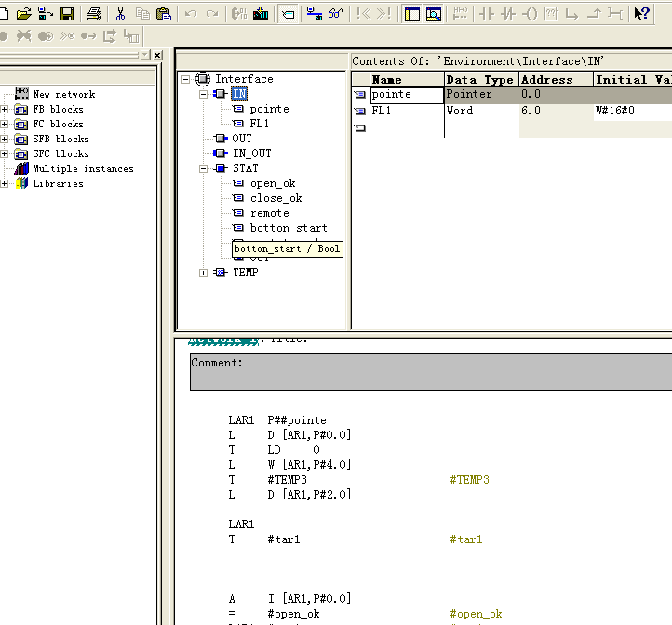The image size is (672, 625).
Task: Save block with floppy disk icon
Action: click(67, 14)
